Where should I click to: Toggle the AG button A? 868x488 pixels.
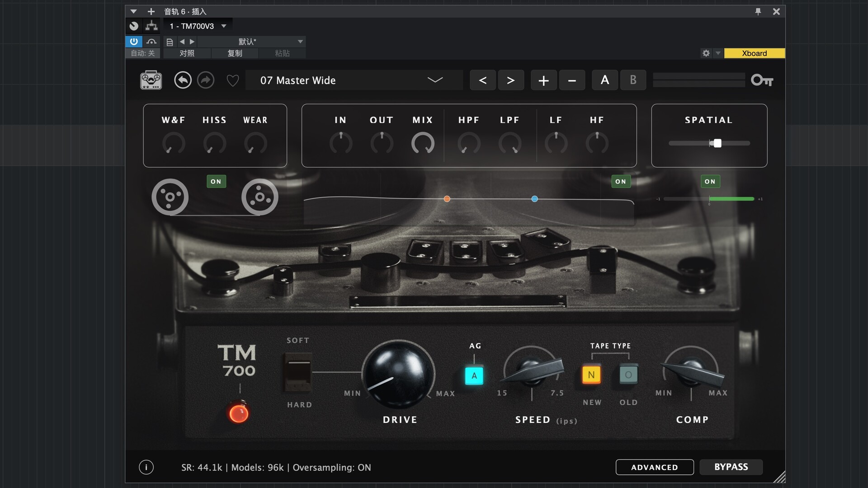(x=474, y=375)
